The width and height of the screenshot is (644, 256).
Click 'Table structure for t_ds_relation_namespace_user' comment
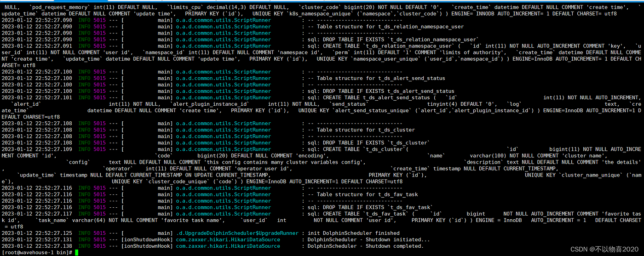point(391,27)
